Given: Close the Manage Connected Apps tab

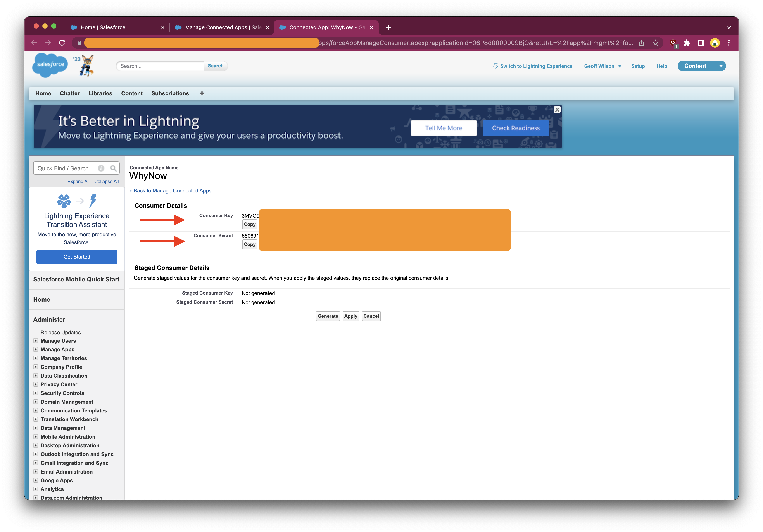Looking at the screenshot, I should tap(267, 27).
